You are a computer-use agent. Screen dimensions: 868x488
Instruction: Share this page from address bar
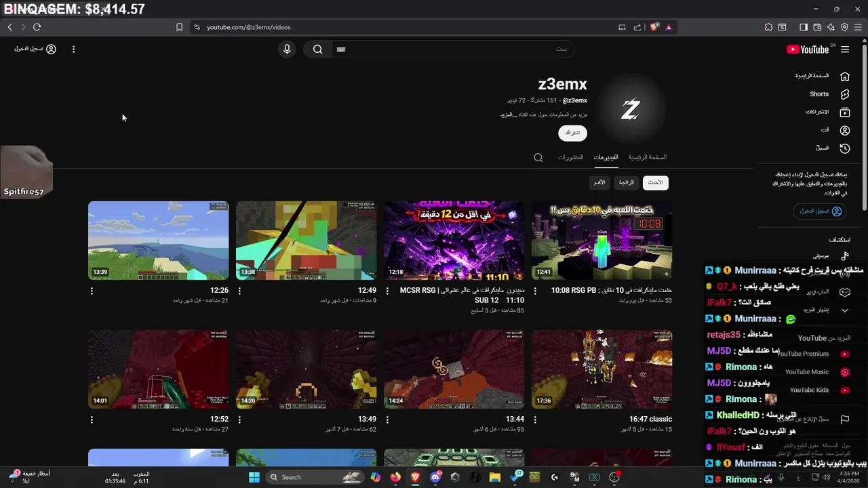click(637, 27)
